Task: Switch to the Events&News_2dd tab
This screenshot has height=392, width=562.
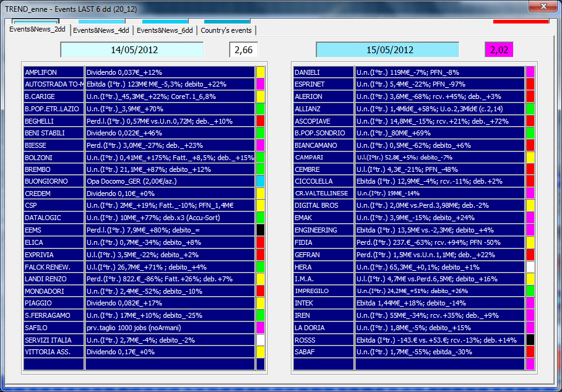Action: (38, 29)
